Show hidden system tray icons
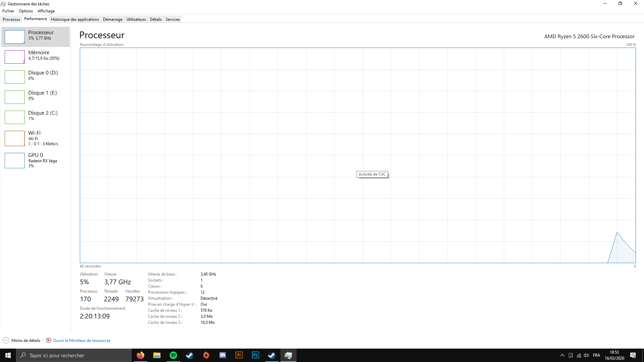The image size is (644, 362). coord(562,355)
